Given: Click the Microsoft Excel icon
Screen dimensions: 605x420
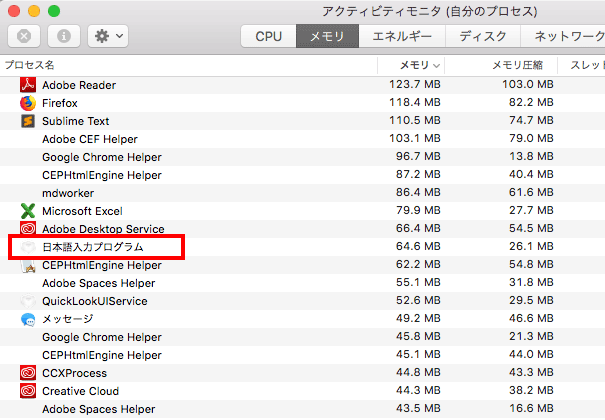Looking at the screenshot, I should click(x=28, y=211).
